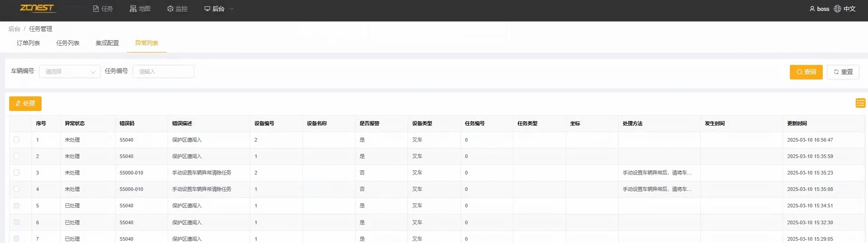
Task: Expand the 车辆编号 dropdown
Action: pyautogui.click(x=69, y=72)
